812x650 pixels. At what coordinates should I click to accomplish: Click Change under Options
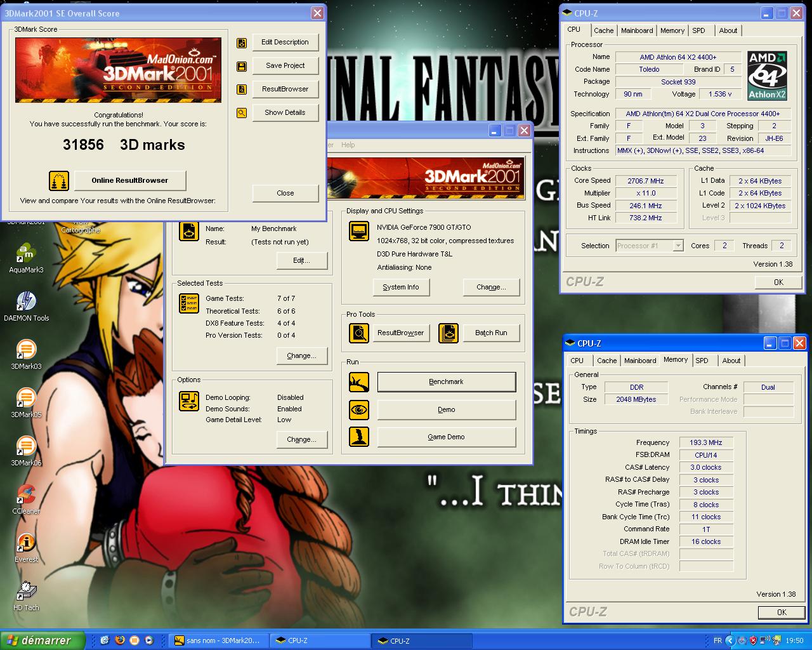(x=302, y=440)
